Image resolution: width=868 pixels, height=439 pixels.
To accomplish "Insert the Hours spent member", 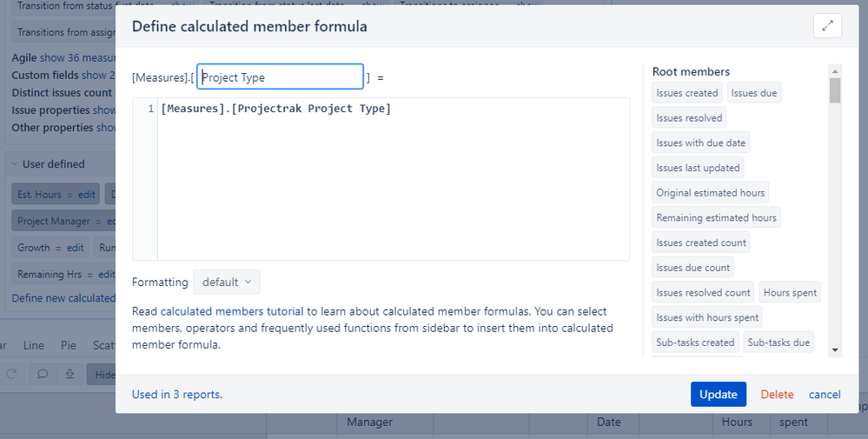I will click(x=790, y=292).
